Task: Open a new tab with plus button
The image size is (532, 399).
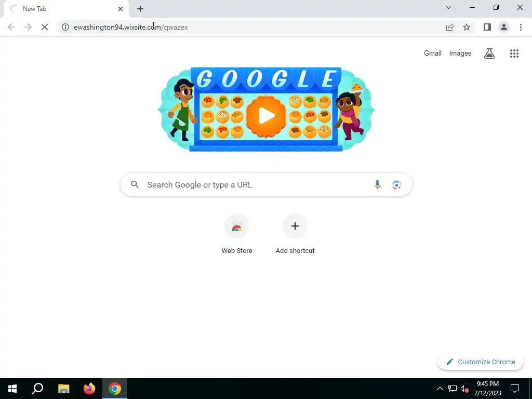Action: (140, 9)
